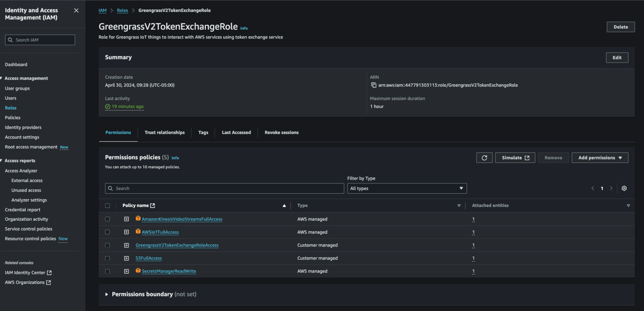Click the search magnifier in IAM sidebar

tap(10, 40)
